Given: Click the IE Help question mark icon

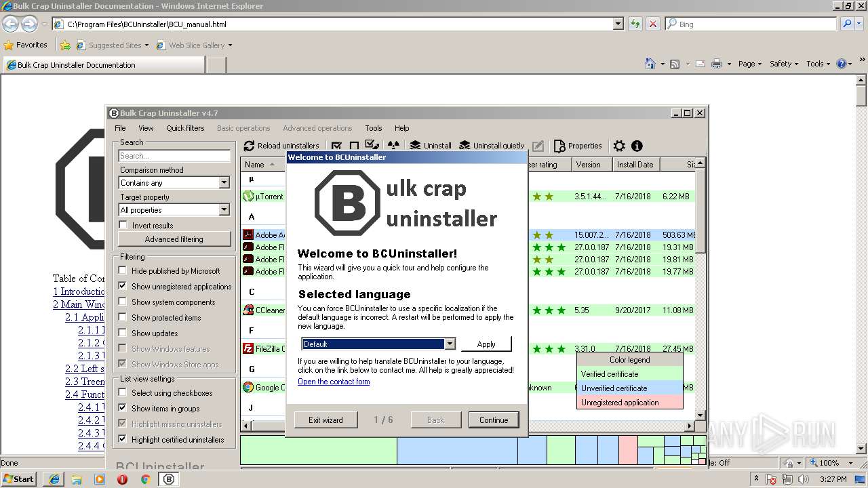Looking at the screenshot, I should 842,64.
